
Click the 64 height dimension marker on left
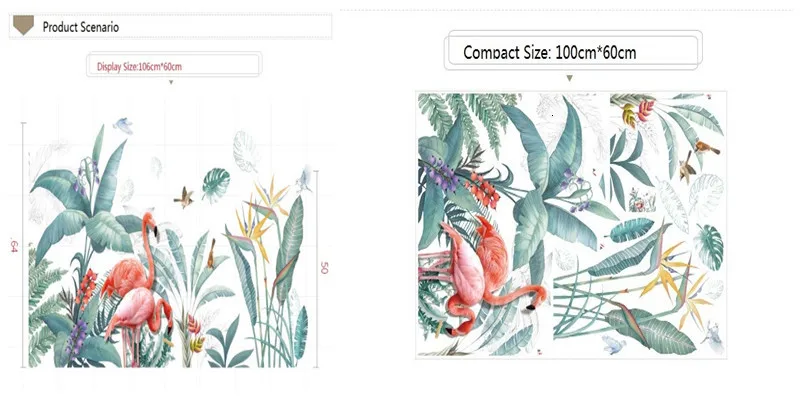[x=14, y=246]
